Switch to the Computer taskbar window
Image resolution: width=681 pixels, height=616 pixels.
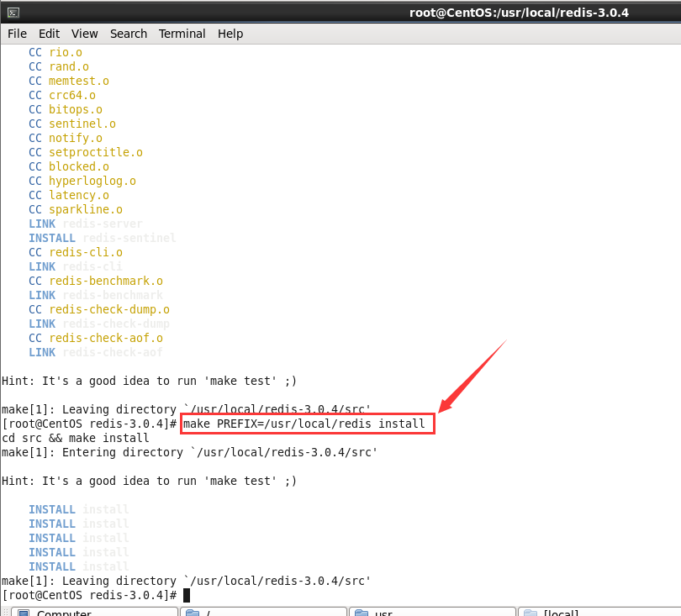click(94, 612)
